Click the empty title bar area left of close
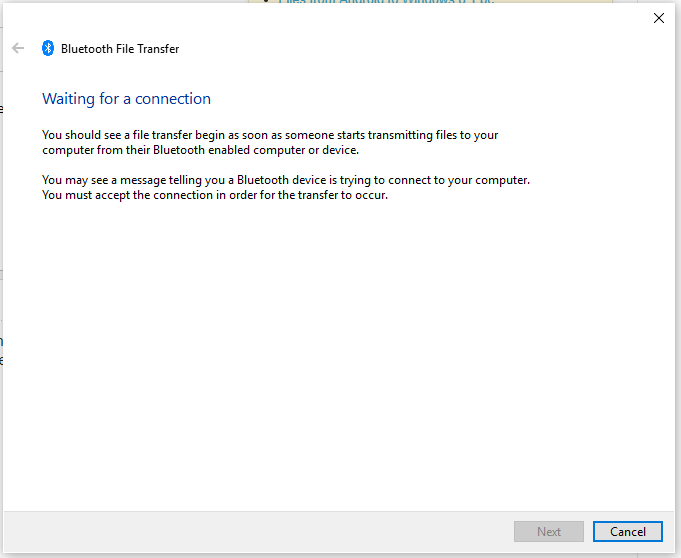 (x=400, y=20)
